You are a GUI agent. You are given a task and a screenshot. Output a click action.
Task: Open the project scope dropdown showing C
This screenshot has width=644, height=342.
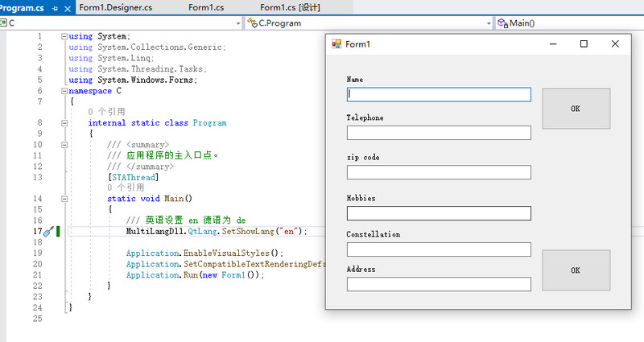238,23
